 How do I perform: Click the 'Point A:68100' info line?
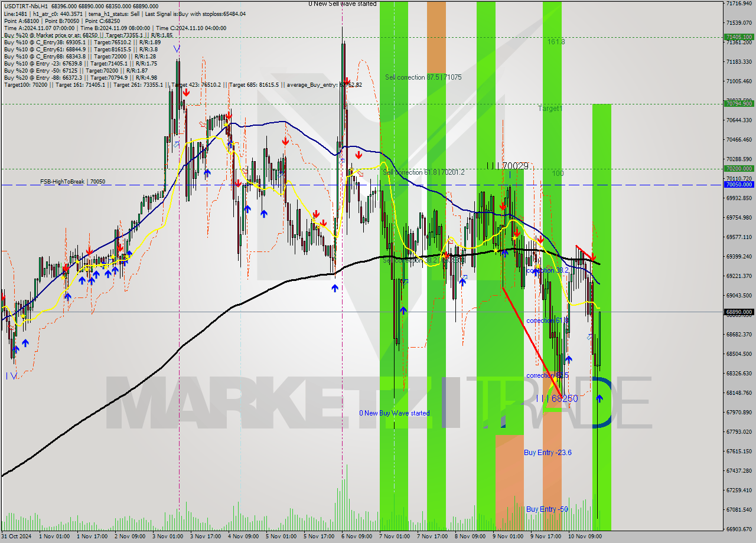coord(61,21)
